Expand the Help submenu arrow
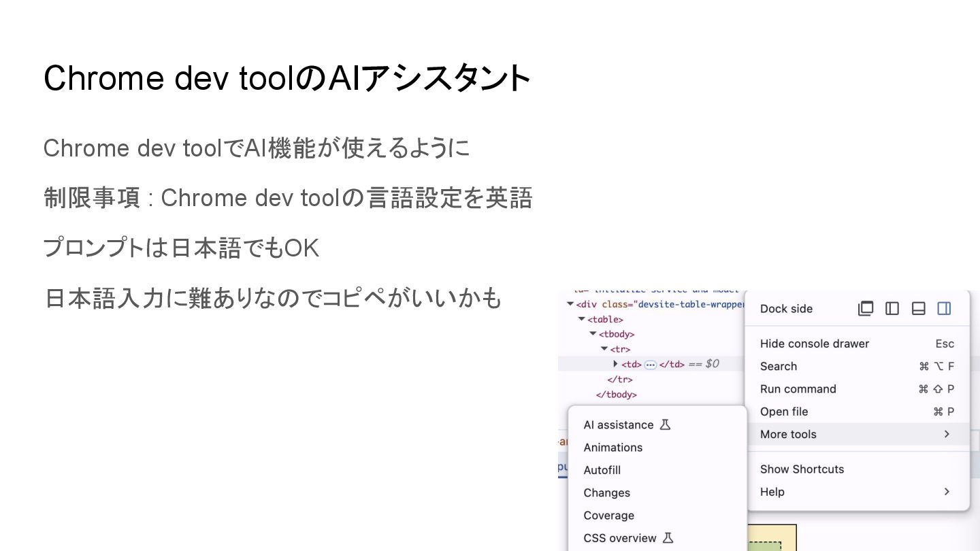 coord(947,491)
